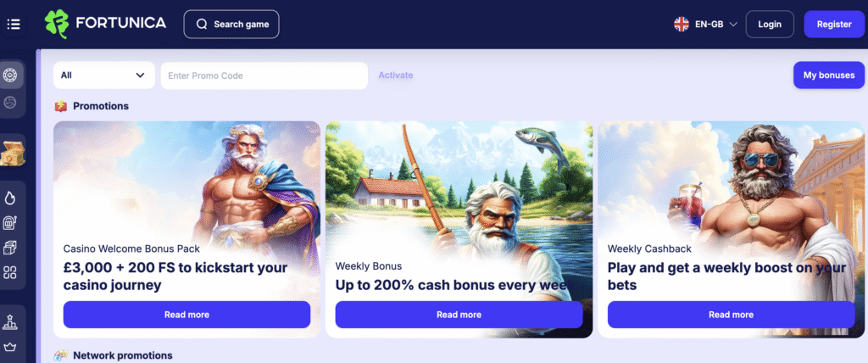This screenshot has width=868, height=363.
Task: Select the casino chip sidebar icon
Action: (x=10, y=75)
